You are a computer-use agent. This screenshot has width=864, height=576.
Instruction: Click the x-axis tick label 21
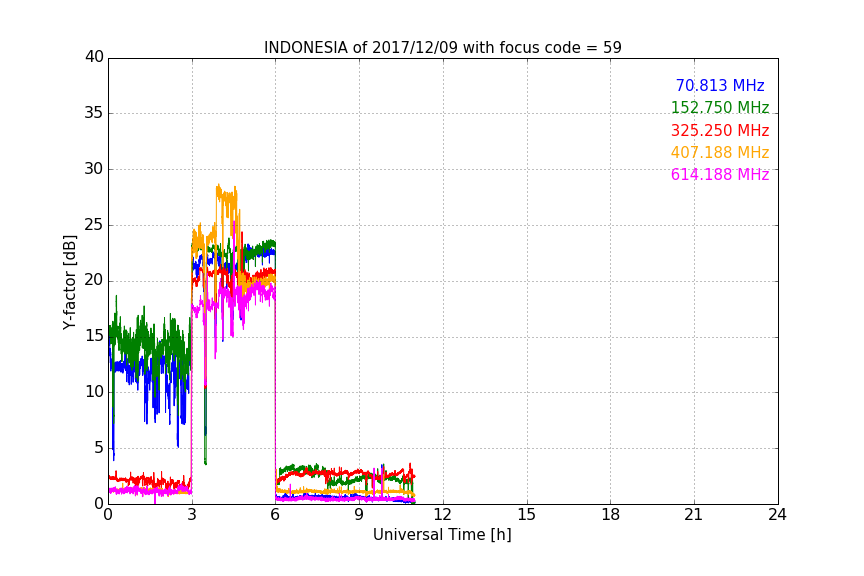[x=694, y=515]
